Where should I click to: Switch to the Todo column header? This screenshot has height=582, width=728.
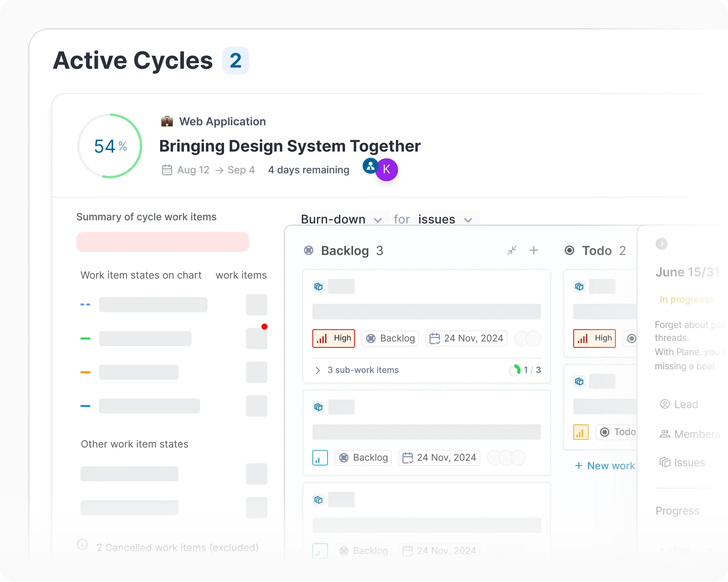coord(597,250)
